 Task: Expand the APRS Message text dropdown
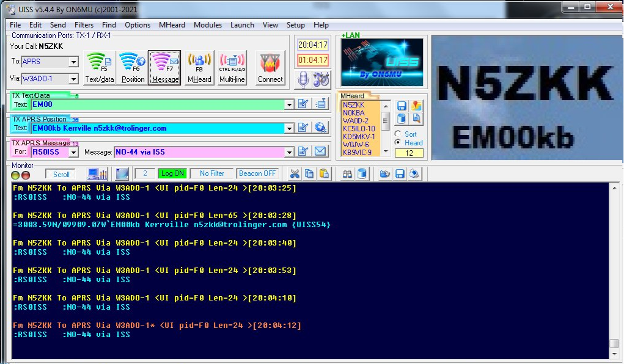pos(289,152)
